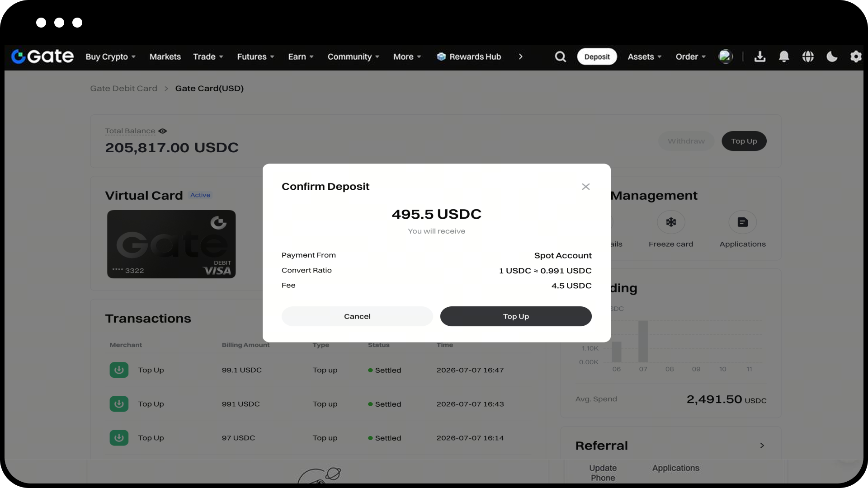The width and height of the screenshot is (868, 488).
Task: Open the search magnifier icon
Action: click(x=560, y=56)
